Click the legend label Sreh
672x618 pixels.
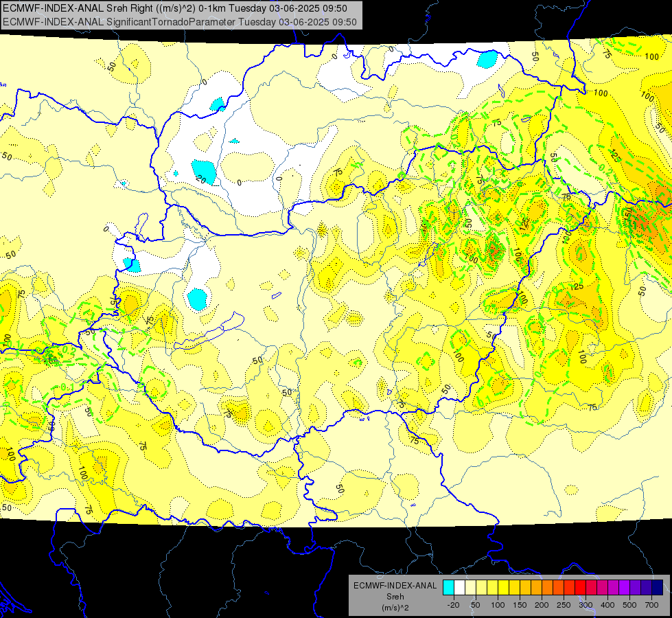[395, 597]
